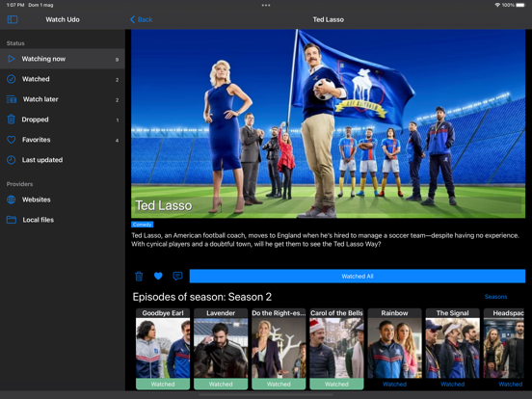The width and height of the screenshot is (532, 399).
Task: Toggle the blue heart favorite icon
Action: tap(158, 277)
